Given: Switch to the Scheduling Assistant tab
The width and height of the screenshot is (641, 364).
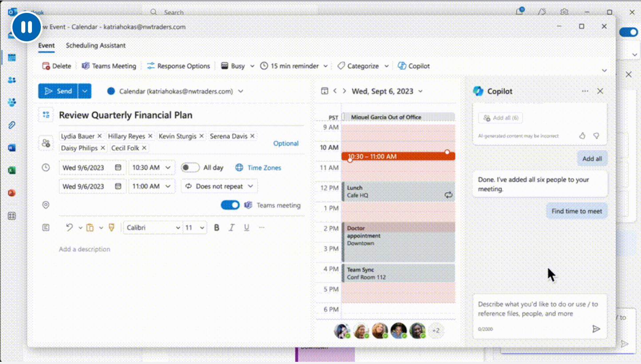Looking at the screenshot, I should (x=95, y=45).
